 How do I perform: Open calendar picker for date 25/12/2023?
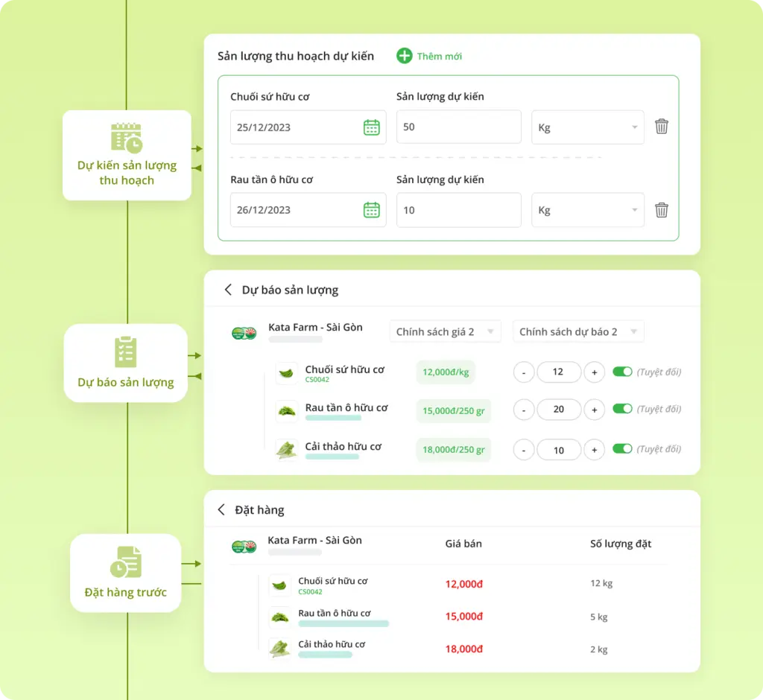[371, 127]
